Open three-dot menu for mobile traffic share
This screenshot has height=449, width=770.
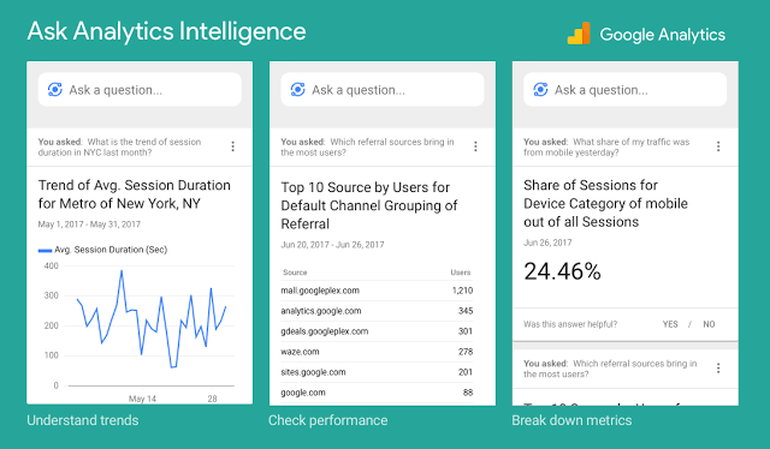coord(718,147)
